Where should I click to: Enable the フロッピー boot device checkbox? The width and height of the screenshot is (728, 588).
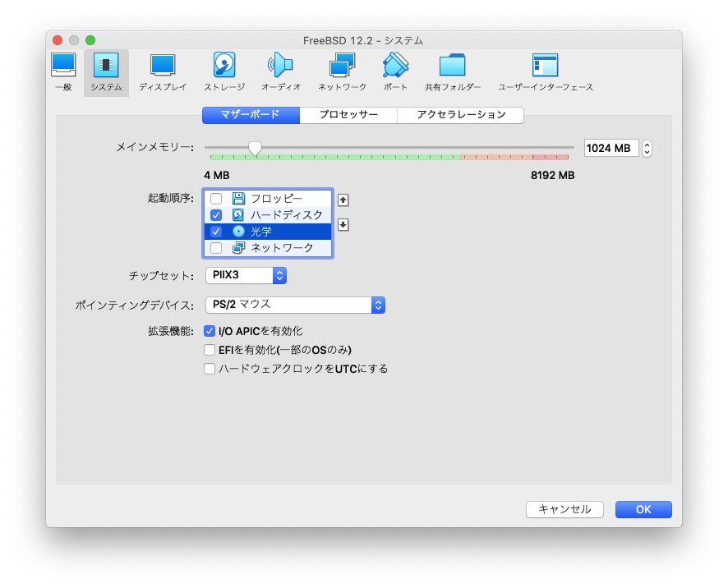[216, 199]
